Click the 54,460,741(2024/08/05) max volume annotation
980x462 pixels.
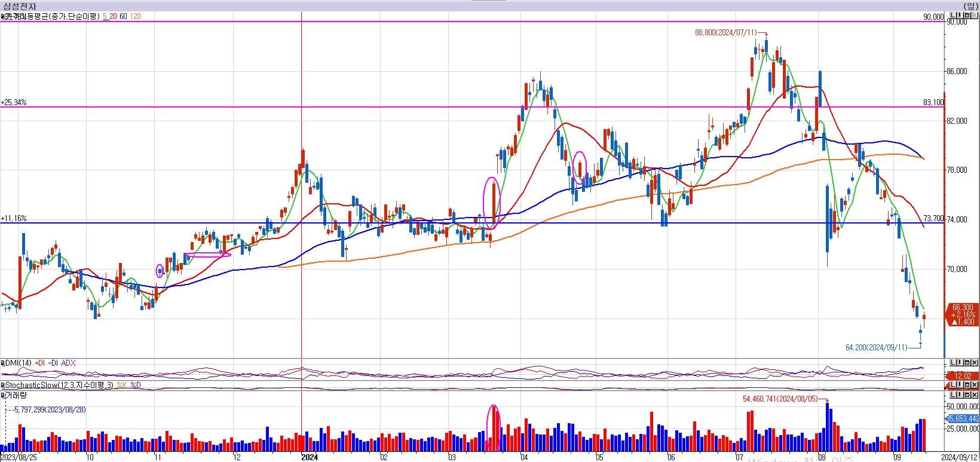[x=780, y=399]
